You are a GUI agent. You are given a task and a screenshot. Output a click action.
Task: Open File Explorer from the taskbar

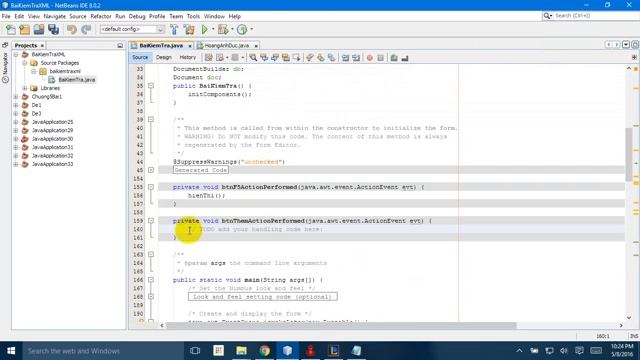[242, 351]
